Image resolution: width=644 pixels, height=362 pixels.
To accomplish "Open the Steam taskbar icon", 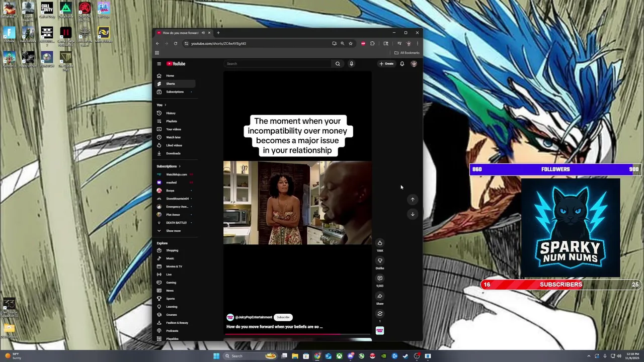I will point(406,356).
